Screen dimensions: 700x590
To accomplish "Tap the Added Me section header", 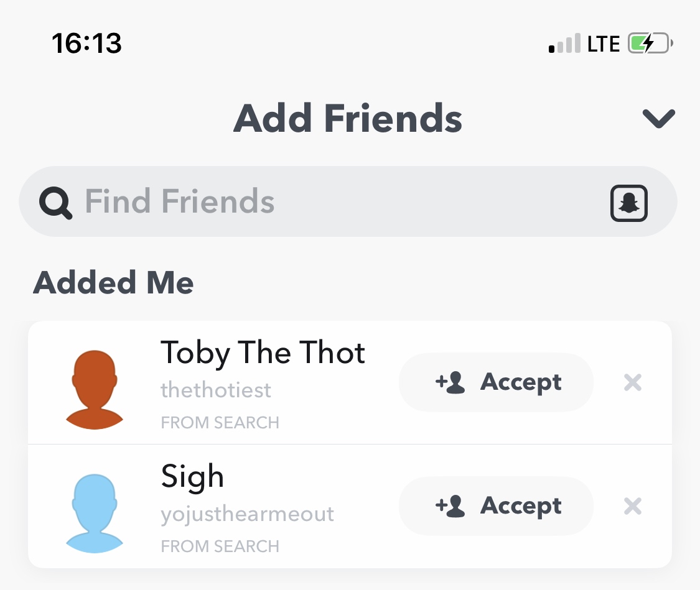I will coord(113,283).
